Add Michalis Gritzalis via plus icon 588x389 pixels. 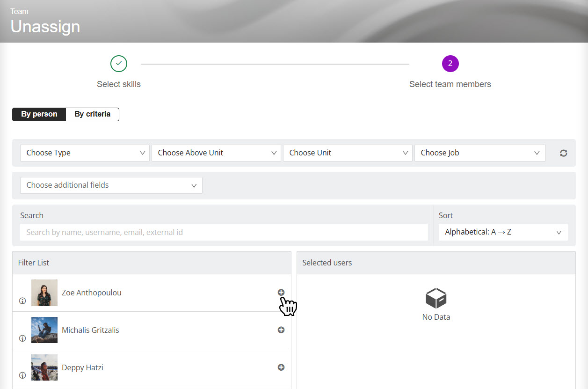281,330
